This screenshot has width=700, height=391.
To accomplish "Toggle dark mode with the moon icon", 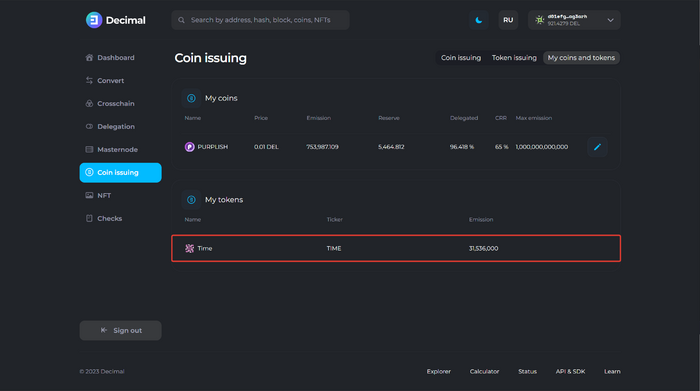I will click(x=479, y=20).
